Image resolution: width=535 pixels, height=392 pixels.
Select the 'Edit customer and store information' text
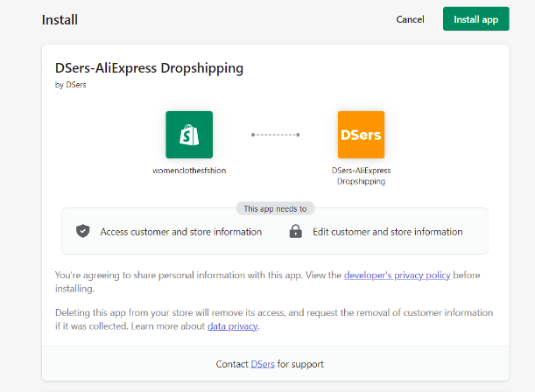pyautogui.click(x=385, y=232)
